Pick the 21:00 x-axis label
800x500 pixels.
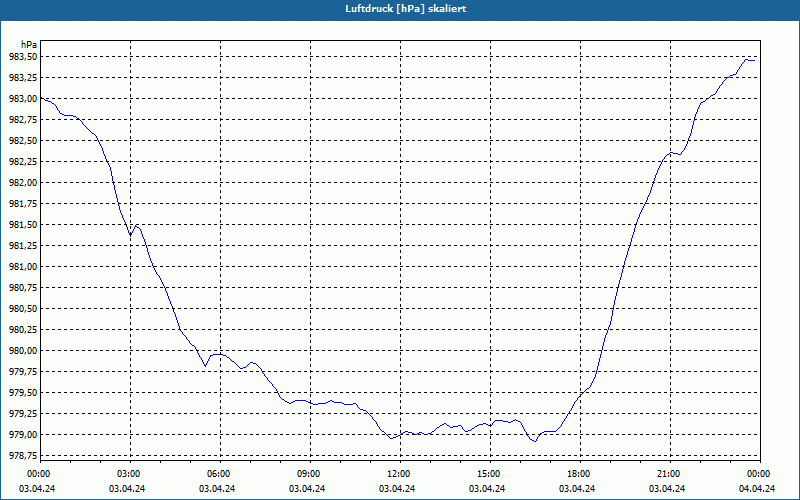(x=668, y=474)
